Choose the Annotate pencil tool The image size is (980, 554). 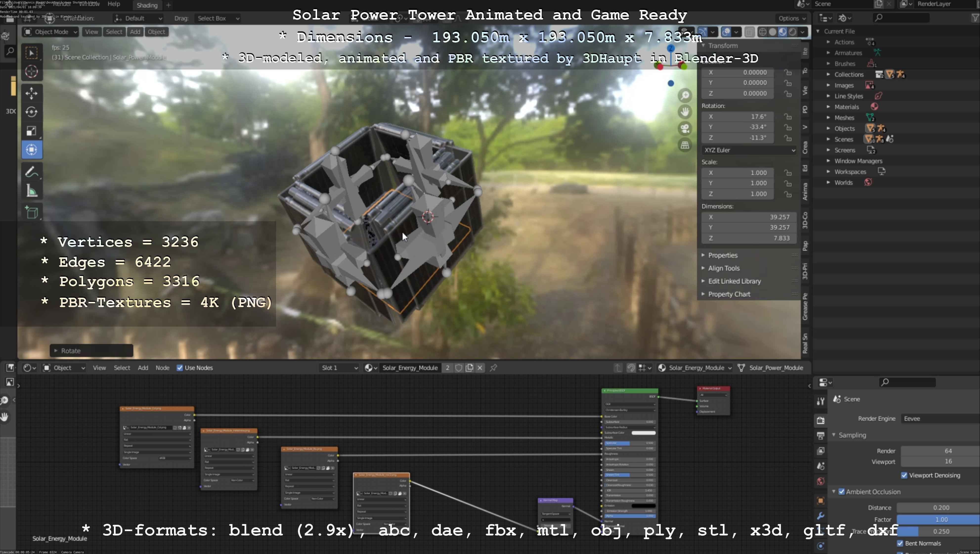point(32,172)
